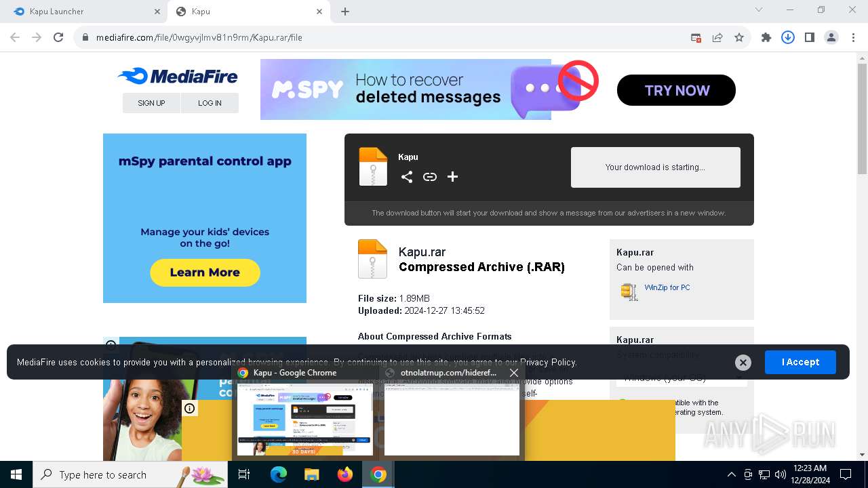Select the Kapu - Google Chrome preview
Image resolution: width=868 pixels, height=488 pixels.
(305, 411)
